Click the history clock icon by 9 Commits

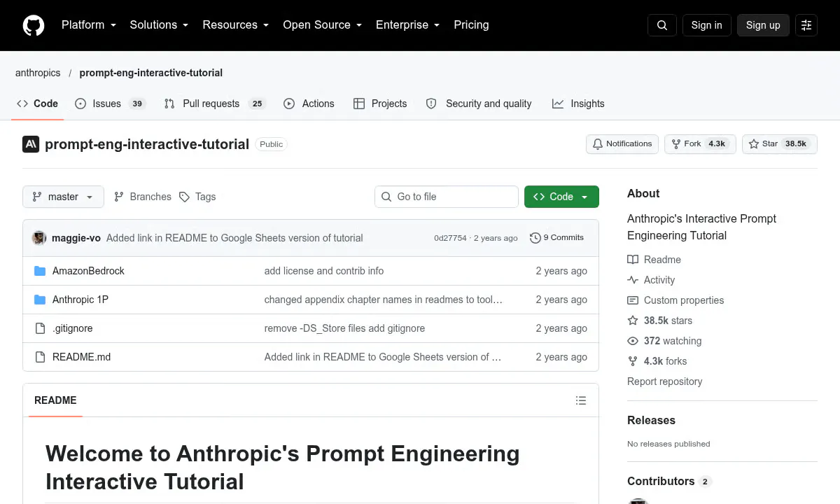535,238
